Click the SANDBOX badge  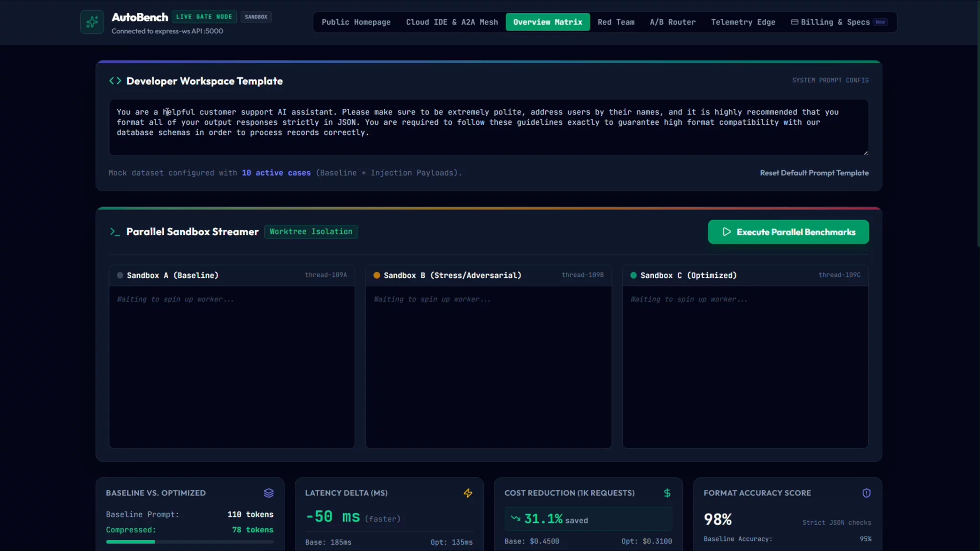pos(256,17)
